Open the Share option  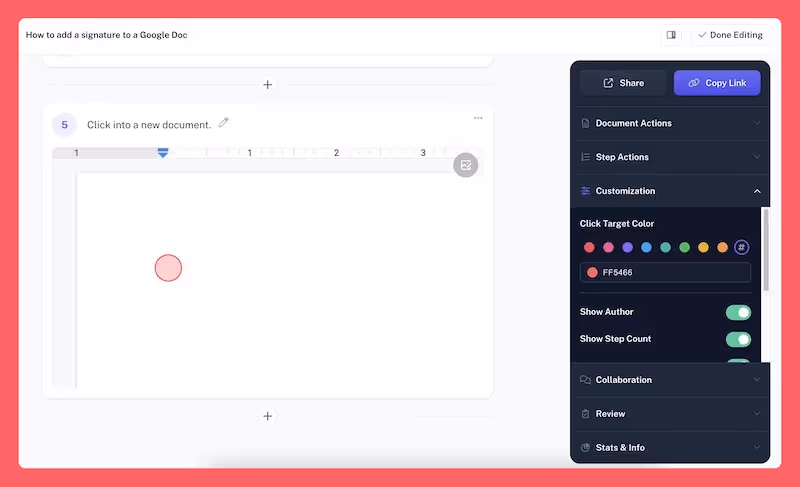[x=623, y=83]
